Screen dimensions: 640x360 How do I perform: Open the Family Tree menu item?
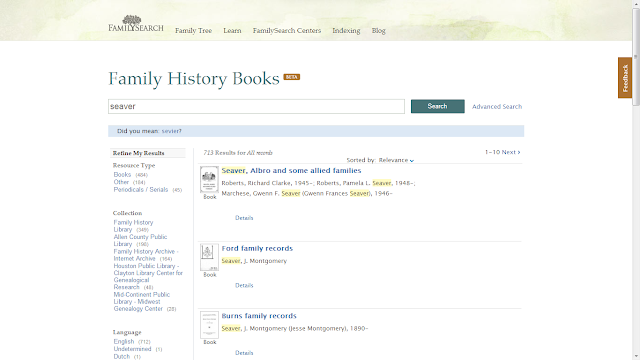pyautogui.click(x=193, y=31)
